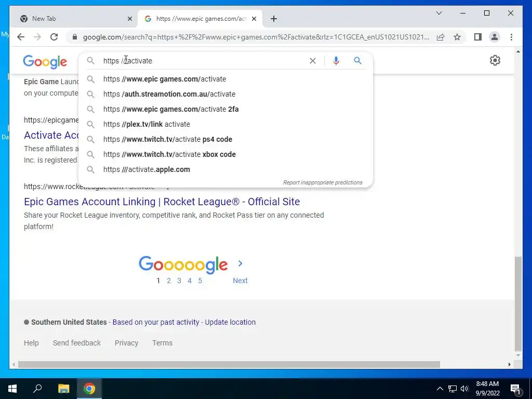Open the Chrome profile avatar
Screen dimensions: 532x399
[x=495, y=37]
